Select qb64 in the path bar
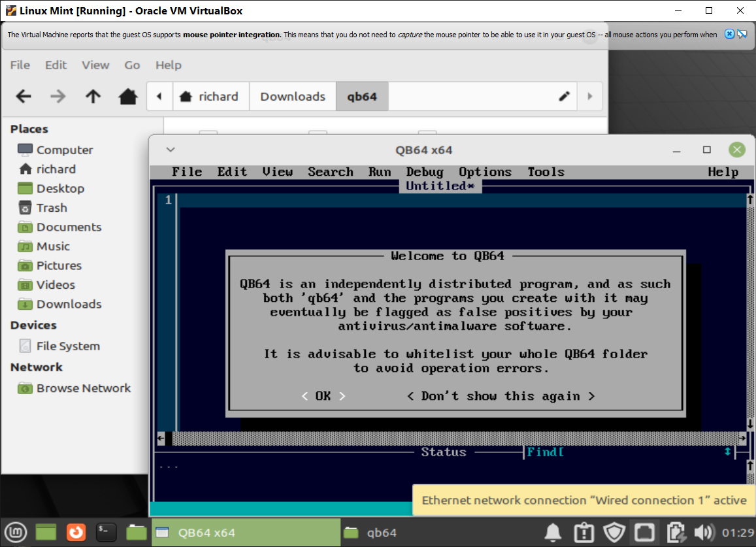Screen dimensions: 756x547 coord(362,97)
